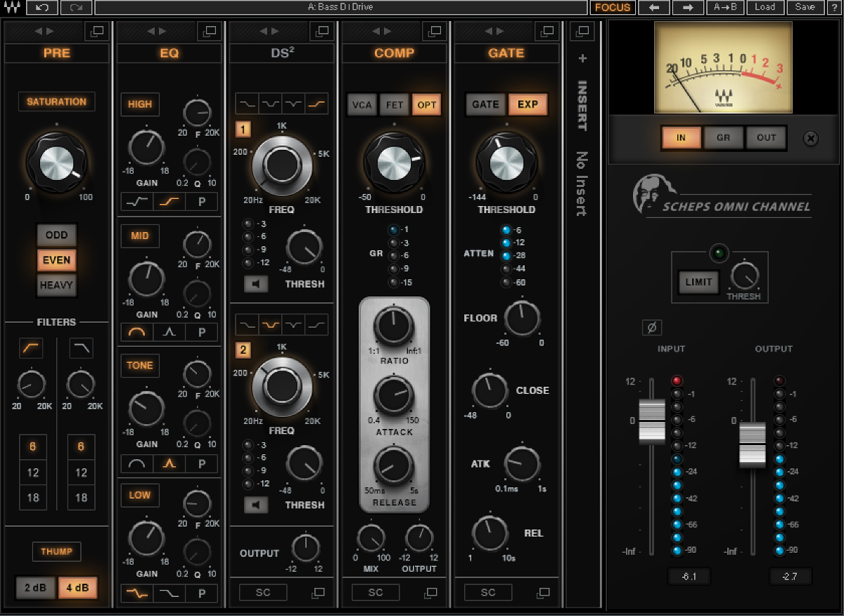Select the orange high-pass shape for DS² band 1
The height and width of the screenshot is (616, 844).
coord(317,104)
